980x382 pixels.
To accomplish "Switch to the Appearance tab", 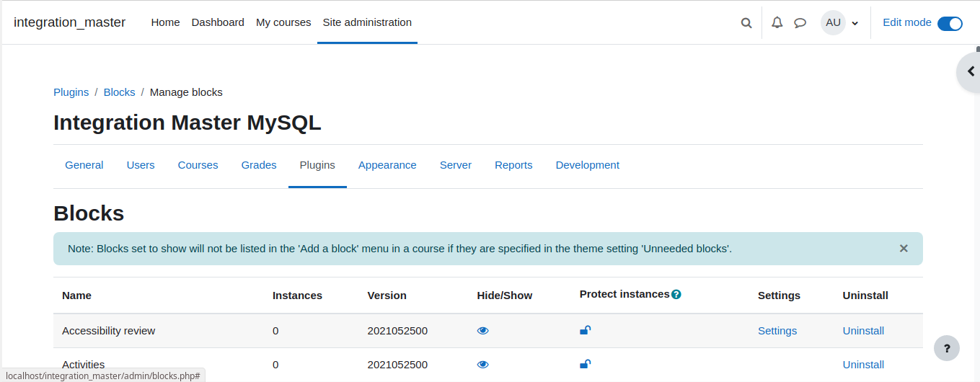I will (387, 165).
